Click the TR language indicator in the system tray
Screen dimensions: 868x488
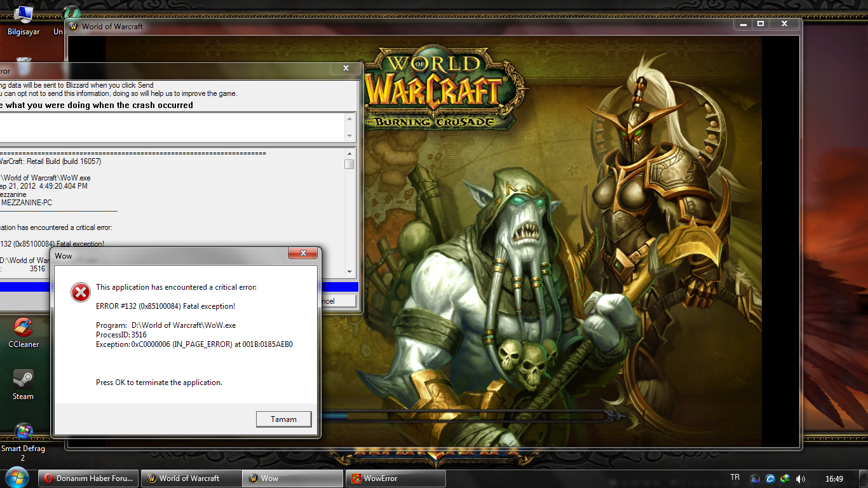tap(735, 478)
